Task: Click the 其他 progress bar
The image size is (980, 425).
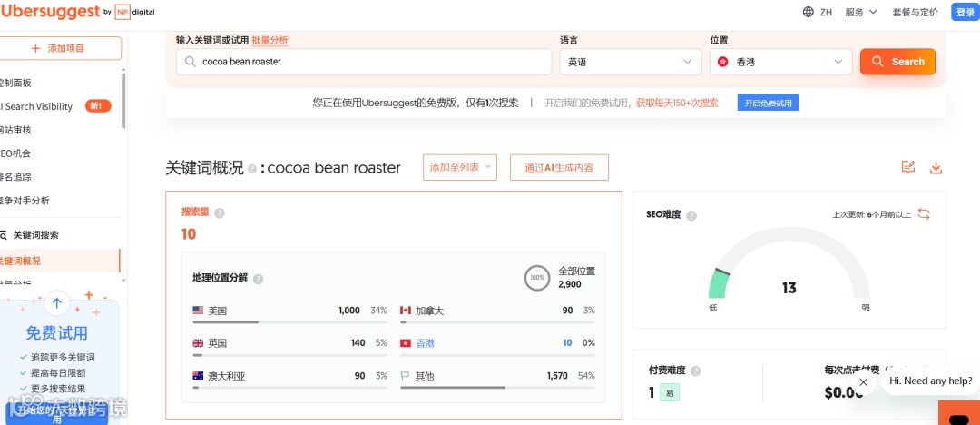Action: pos(497,388)
